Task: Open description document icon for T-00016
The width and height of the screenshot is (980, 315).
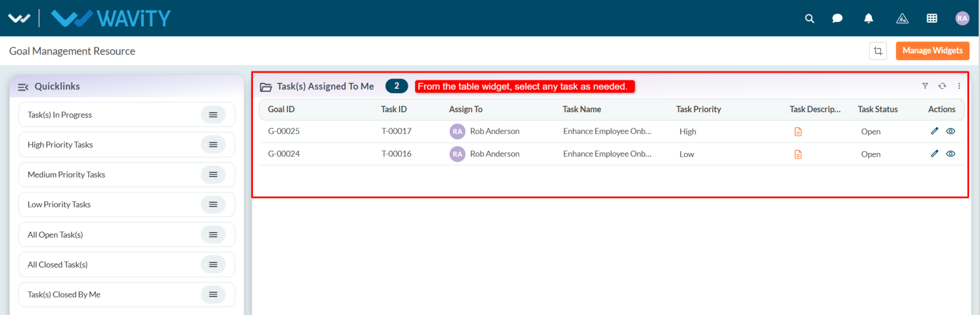Action: pos(798,154)
